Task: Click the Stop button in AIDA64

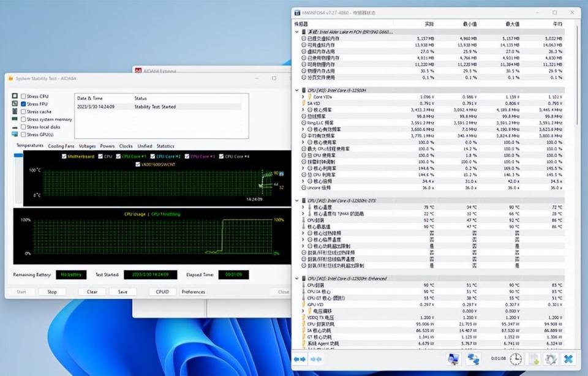Action: (52, 291)
